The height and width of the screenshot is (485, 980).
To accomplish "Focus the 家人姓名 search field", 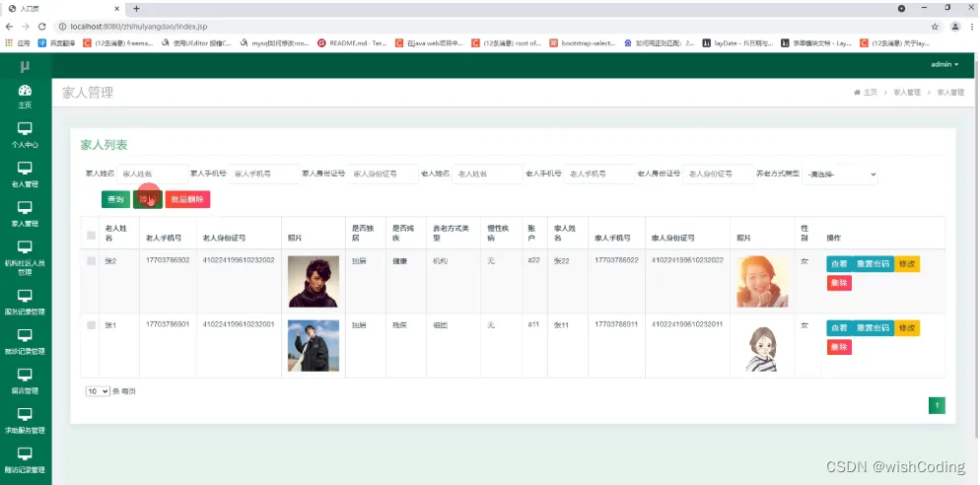I will [x=153, y=174].
